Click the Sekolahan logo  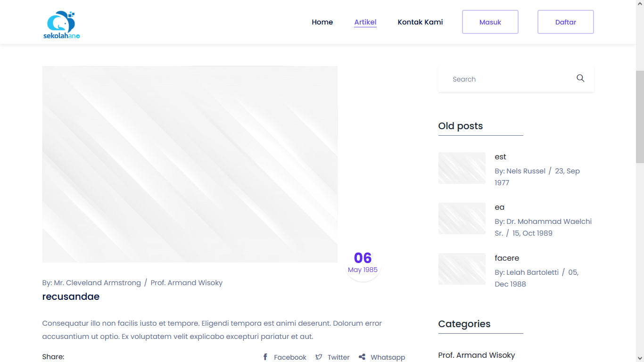(62, 25)
